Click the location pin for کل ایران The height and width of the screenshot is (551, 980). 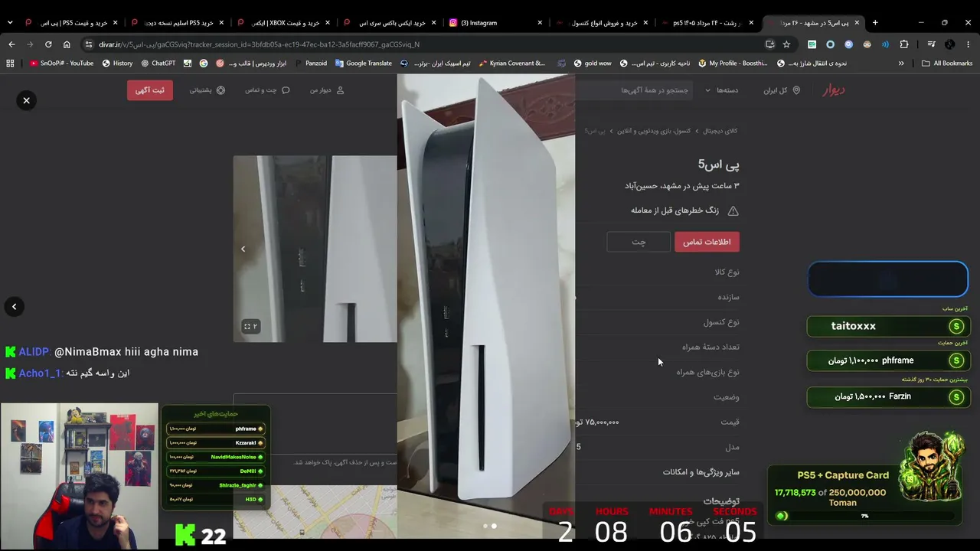[796, 90]
